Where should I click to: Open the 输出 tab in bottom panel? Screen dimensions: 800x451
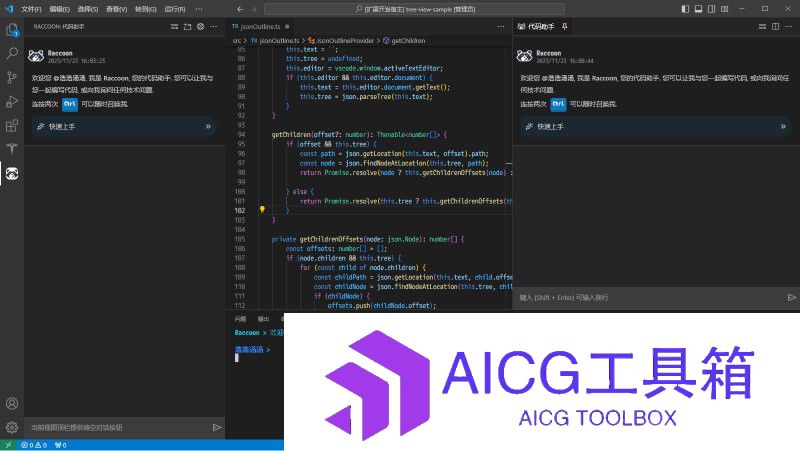click(263, 319)
